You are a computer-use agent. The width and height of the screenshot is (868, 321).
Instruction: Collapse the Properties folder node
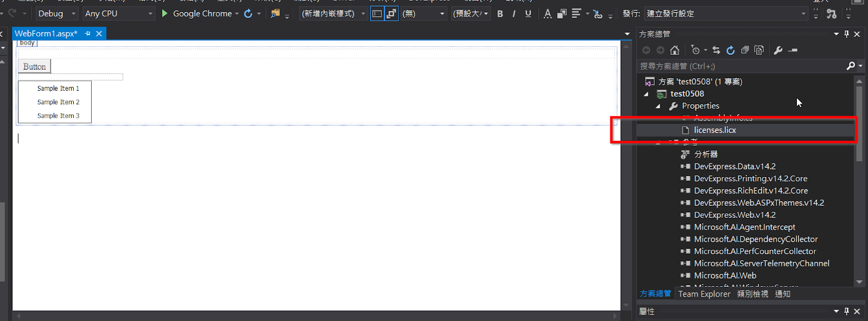tap(658, 106)
